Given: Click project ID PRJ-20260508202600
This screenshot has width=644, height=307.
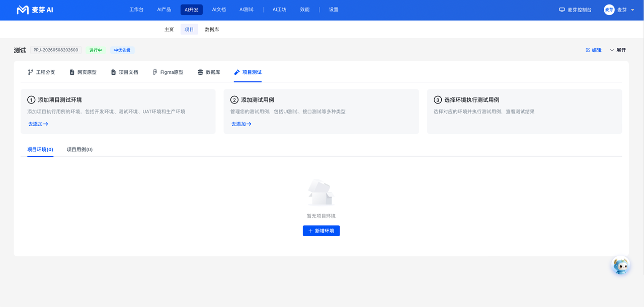Looking at the screenshot, I should [56, 50].
